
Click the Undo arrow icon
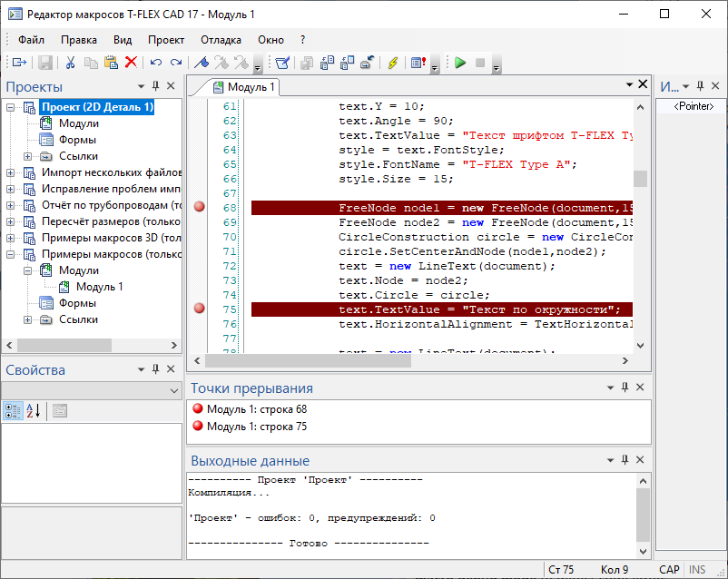(155, 63)
